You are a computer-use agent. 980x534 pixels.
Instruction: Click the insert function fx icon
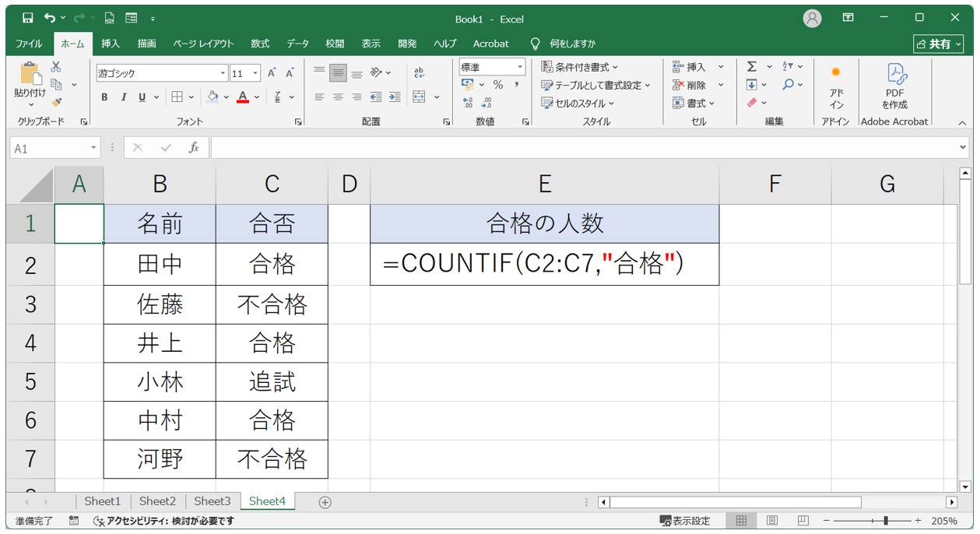[x=194, y=147]
